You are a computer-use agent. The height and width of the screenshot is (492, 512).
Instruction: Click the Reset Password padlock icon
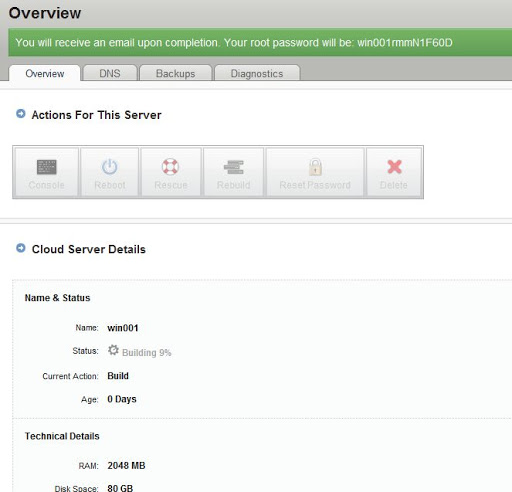click(x=315, y=167)
